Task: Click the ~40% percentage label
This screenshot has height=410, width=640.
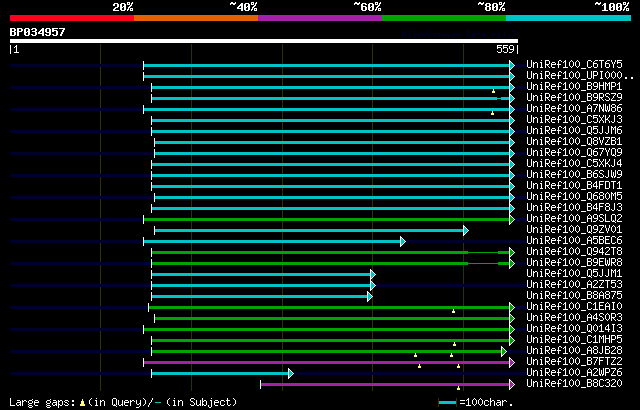Action: (x=243, y=7)
